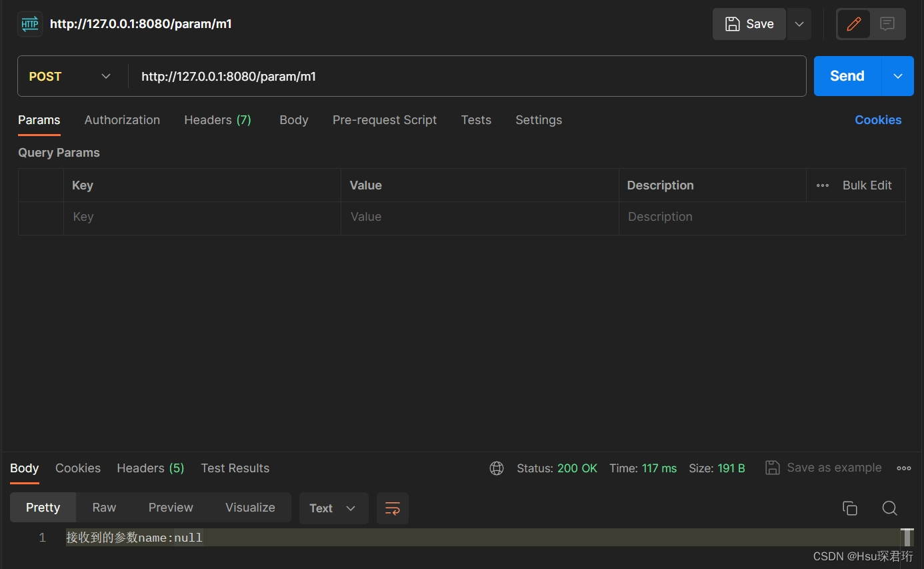Open the request Headers (7) tab
This screenshot has width=924, height=569.
click(217, 120)
